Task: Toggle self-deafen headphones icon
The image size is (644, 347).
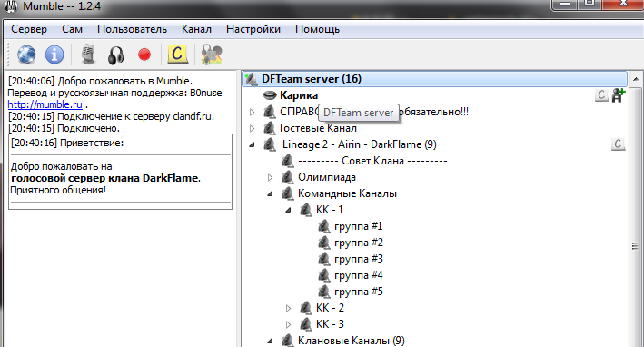Action: pos(116,55)
